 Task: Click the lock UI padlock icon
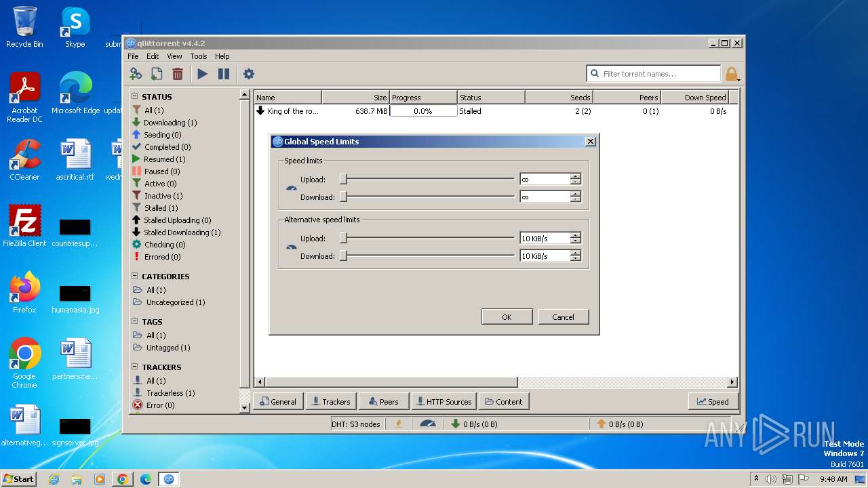tap(731, 74)
